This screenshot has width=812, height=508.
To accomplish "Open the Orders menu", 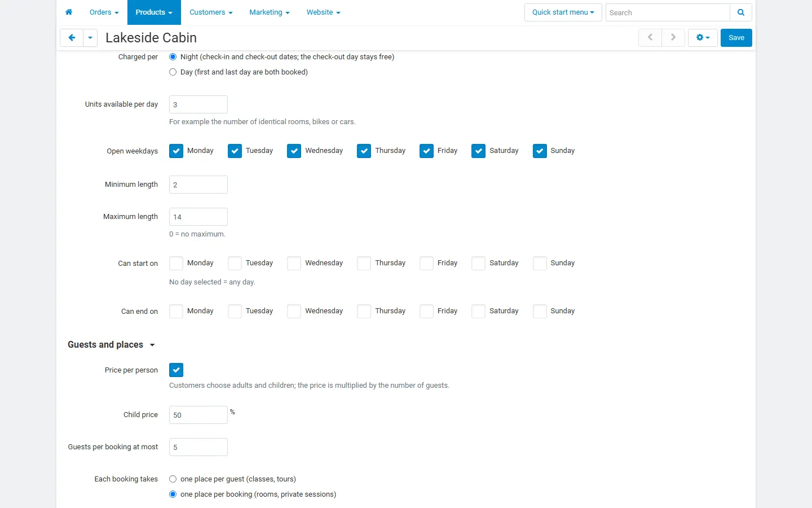I will 104,12.
